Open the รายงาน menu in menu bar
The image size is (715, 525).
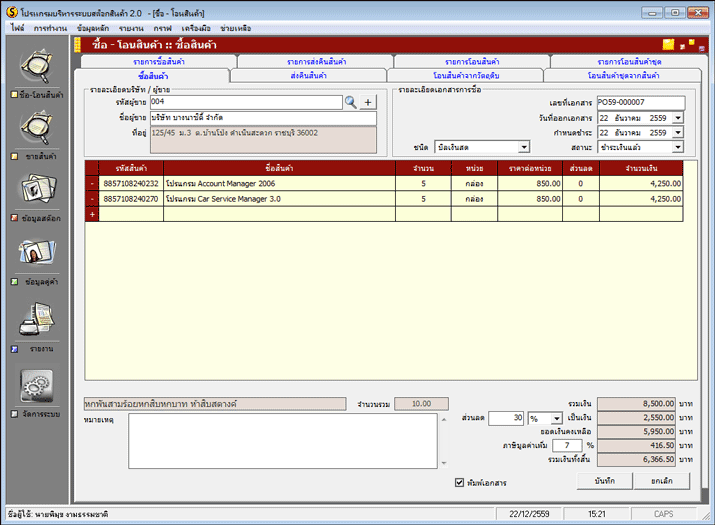point(131,28)
